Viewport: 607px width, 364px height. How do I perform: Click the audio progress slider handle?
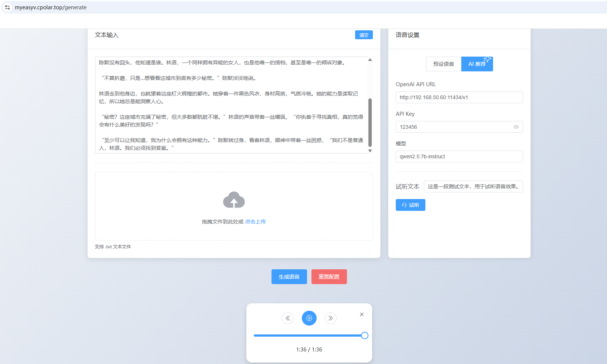click(x=365, y=336)
